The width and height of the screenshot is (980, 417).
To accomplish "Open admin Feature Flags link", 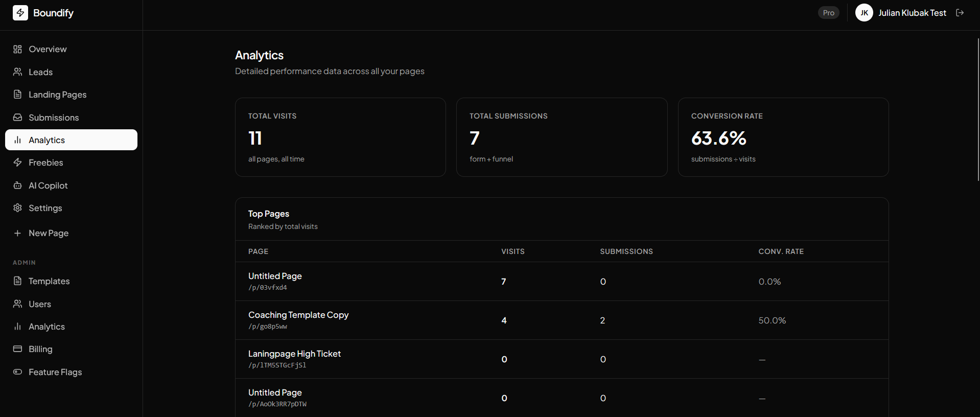I will [x=71, y=372].
